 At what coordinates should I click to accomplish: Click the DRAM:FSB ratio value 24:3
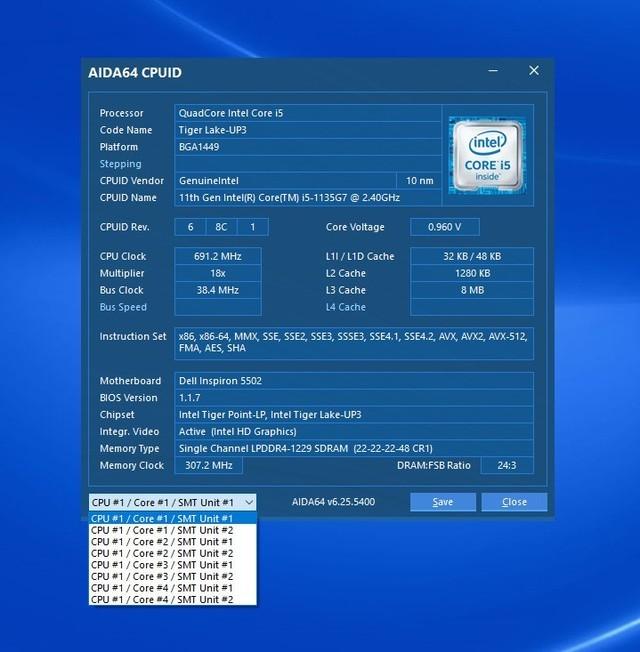tap(507, 465)
